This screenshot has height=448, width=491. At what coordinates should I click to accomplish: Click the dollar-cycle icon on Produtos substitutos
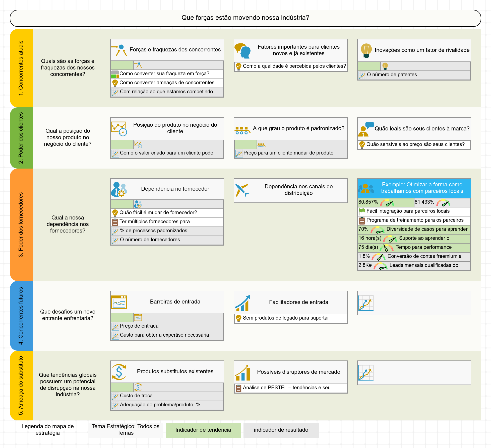(119, 372)
